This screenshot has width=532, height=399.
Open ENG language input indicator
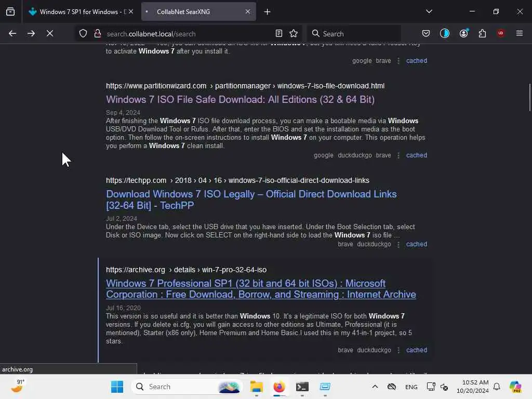(411, 387)
